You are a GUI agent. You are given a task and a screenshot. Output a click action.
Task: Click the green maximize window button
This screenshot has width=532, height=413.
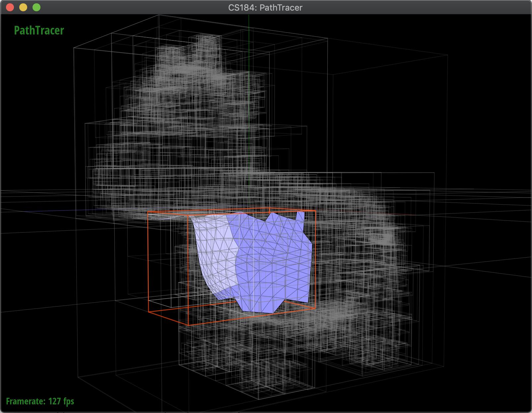click(36, 7)
